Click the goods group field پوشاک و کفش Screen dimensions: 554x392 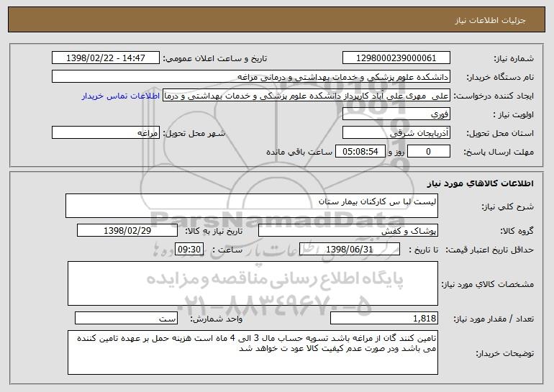[348, 231]
